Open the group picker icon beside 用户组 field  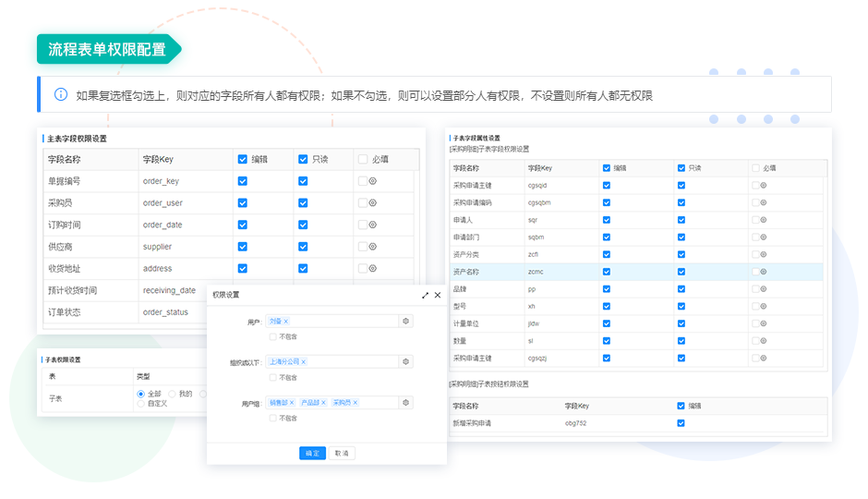click(405, 403)
